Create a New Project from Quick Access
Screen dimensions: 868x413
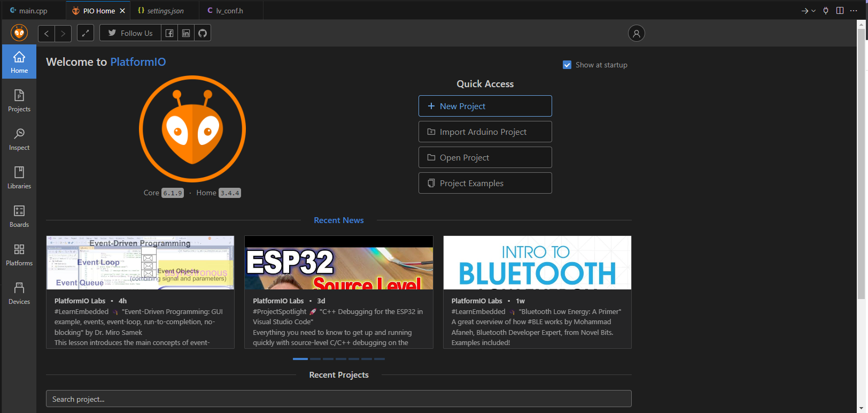pyautogui.click(x=485, y=106)
